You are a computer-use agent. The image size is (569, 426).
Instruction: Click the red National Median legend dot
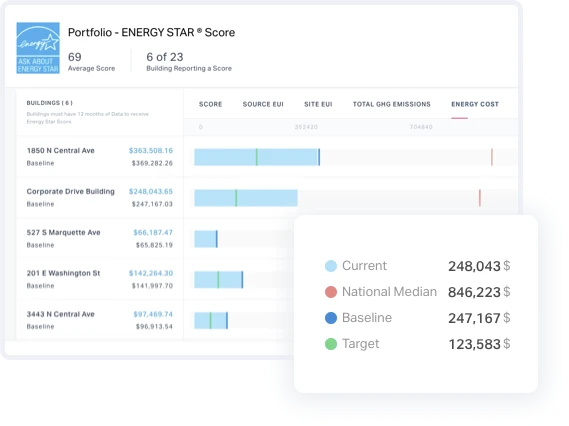331,292
